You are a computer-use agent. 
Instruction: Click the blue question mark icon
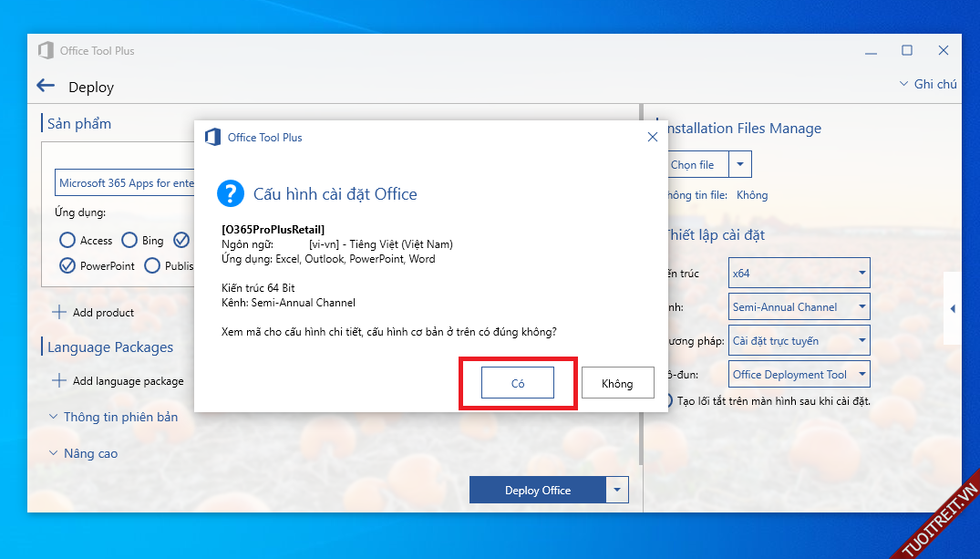[230, 193]
